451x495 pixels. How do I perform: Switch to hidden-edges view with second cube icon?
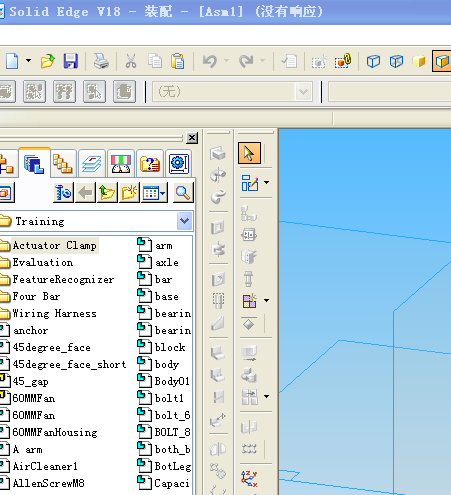click(396, 61)
